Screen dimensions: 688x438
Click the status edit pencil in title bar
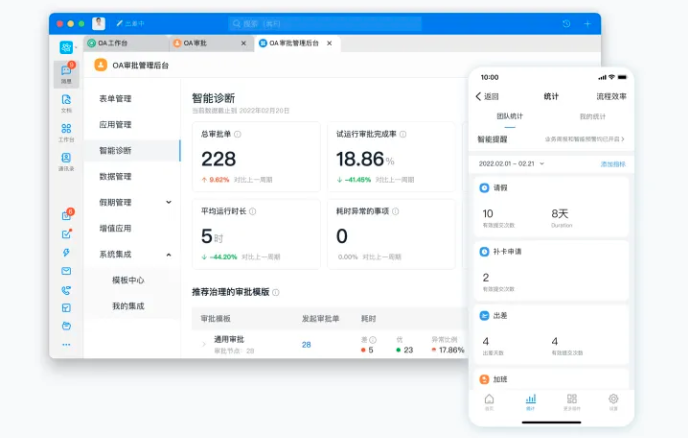point(119,23)
